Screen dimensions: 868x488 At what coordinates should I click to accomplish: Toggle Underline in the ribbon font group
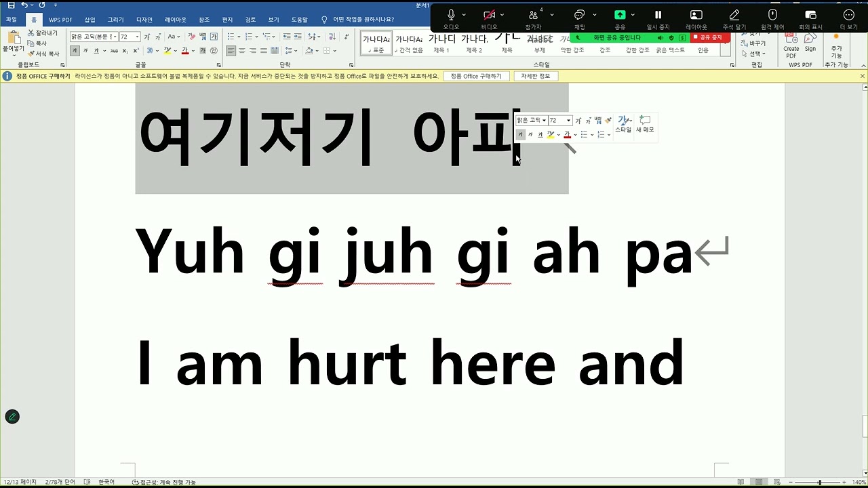click(x=96, y=51)
